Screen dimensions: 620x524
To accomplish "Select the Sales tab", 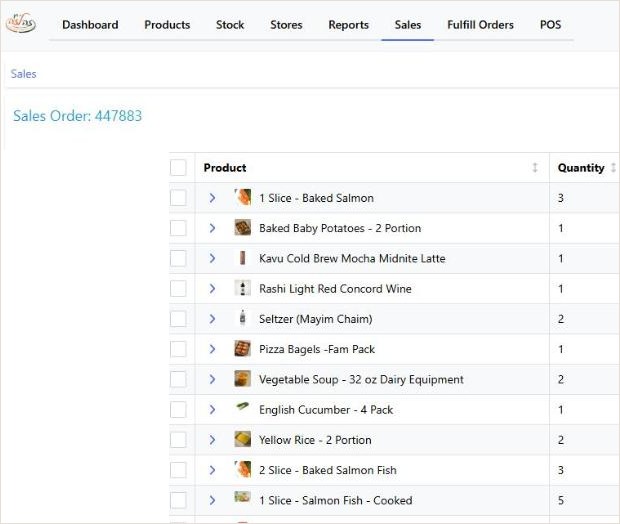I will click(x=408, y=25).
